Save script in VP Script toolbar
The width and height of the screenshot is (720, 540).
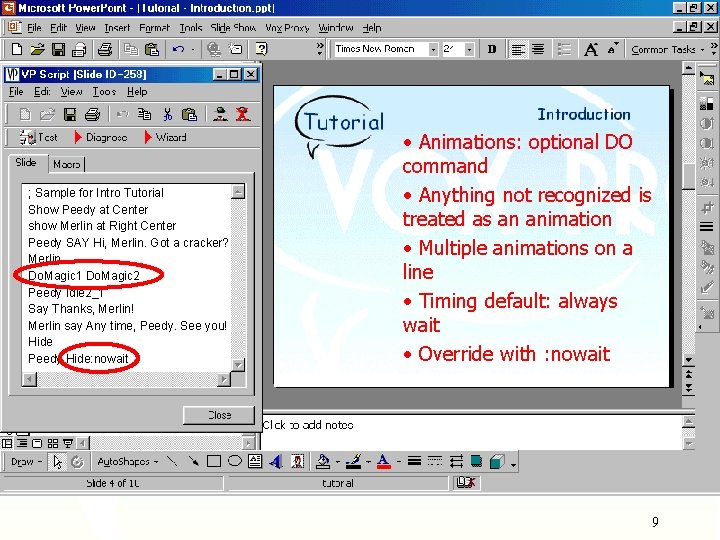click(x=70, y=114)
